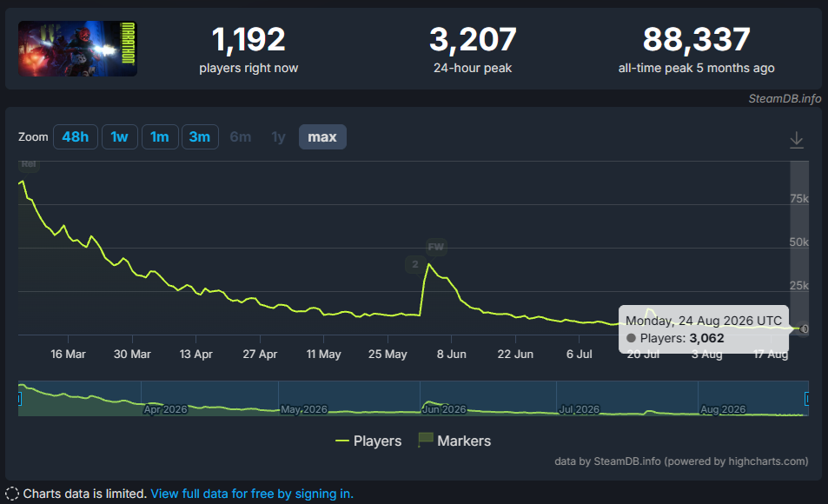Toggle the Markers series in the legend

click(454, 441)
